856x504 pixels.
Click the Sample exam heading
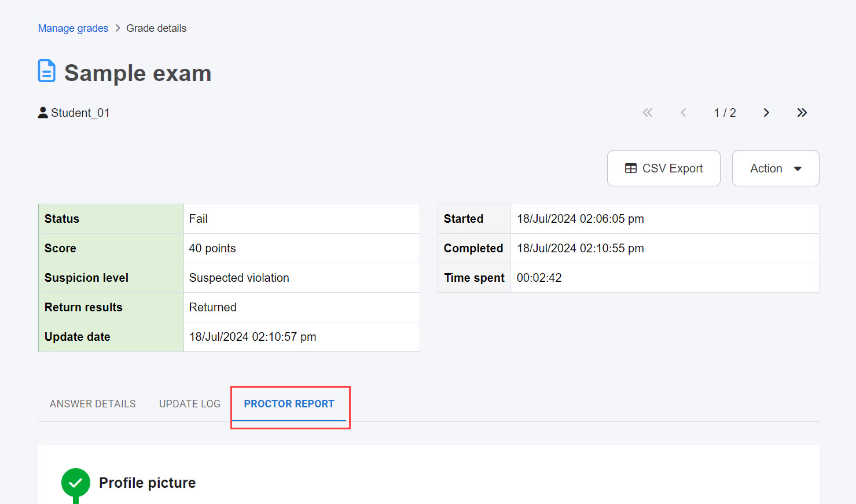pyautogui.click(x=138, y=73)
